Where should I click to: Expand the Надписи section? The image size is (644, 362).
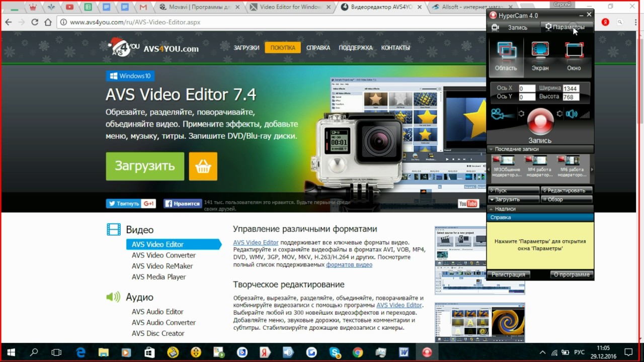pos(540,209)
